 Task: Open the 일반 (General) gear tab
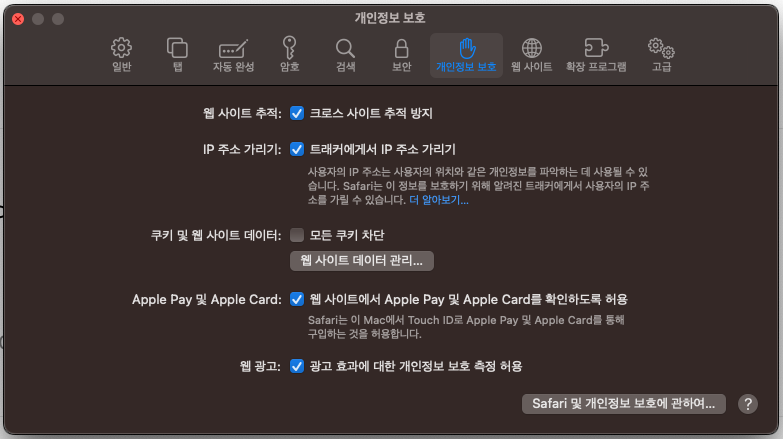tap(121, 54)
